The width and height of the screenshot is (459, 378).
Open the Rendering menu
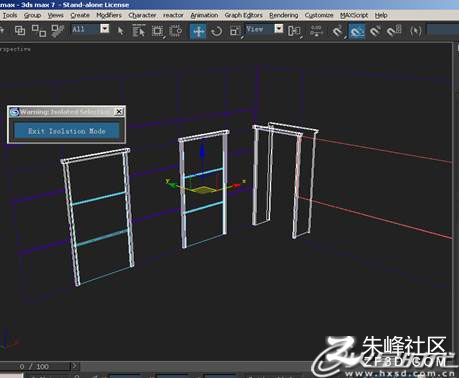[284, 15]
